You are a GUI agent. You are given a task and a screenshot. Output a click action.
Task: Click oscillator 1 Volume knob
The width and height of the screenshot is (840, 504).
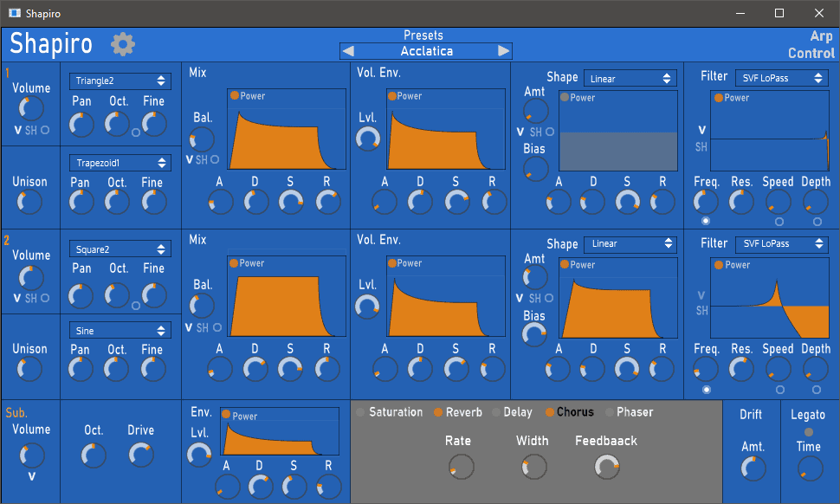point(31,109)
